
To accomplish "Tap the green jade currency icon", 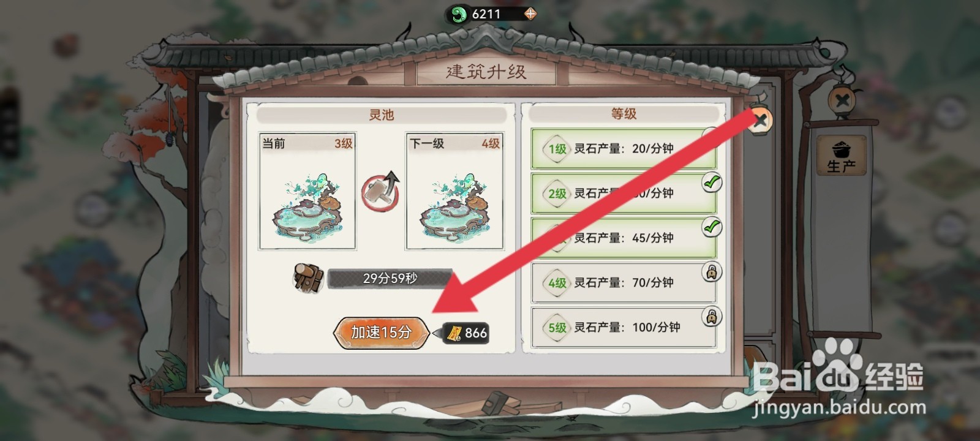I will pos(458,14).
